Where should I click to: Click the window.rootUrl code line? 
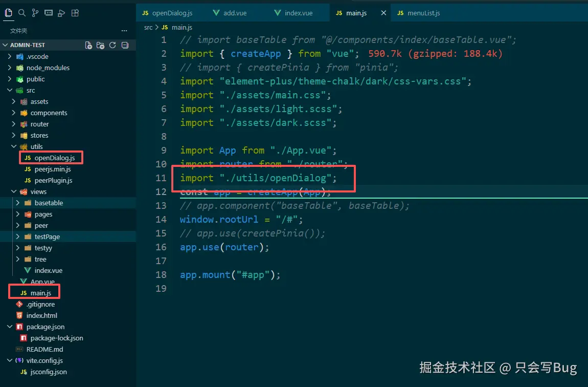click(x=241, y=219)
